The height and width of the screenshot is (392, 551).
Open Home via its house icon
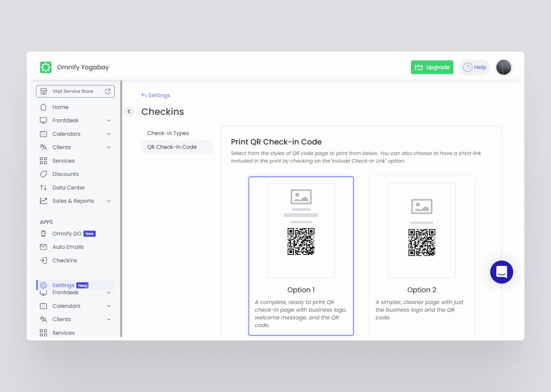click(44, 107)
